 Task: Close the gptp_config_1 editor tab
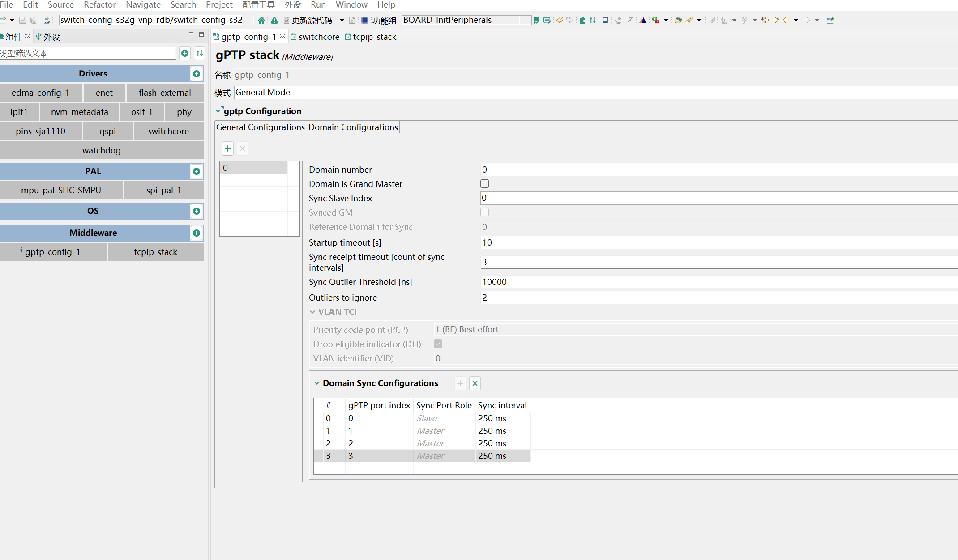(282, 37)
